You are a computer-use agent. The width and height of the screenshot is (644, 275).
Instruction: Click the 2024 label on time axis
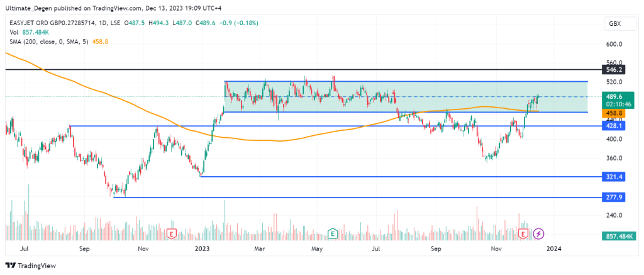tap(555, 249)
